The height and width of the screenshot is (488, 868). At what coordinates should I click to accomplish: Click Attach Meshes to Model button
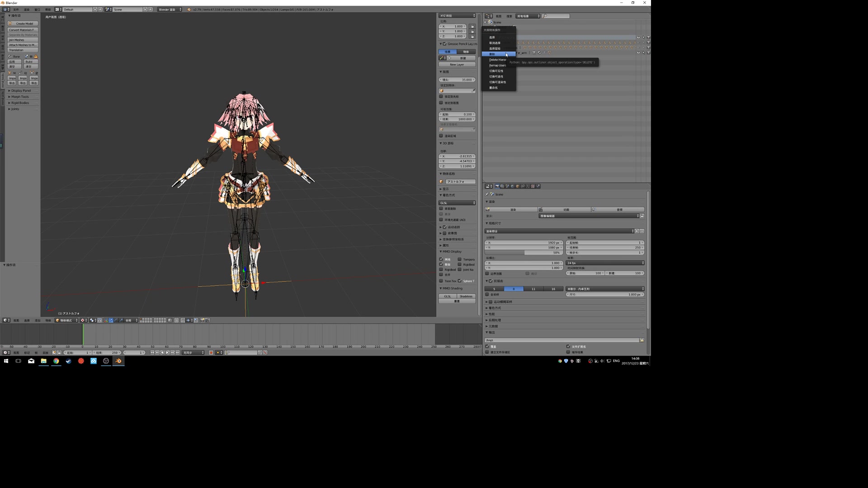[x=23, y=45]
